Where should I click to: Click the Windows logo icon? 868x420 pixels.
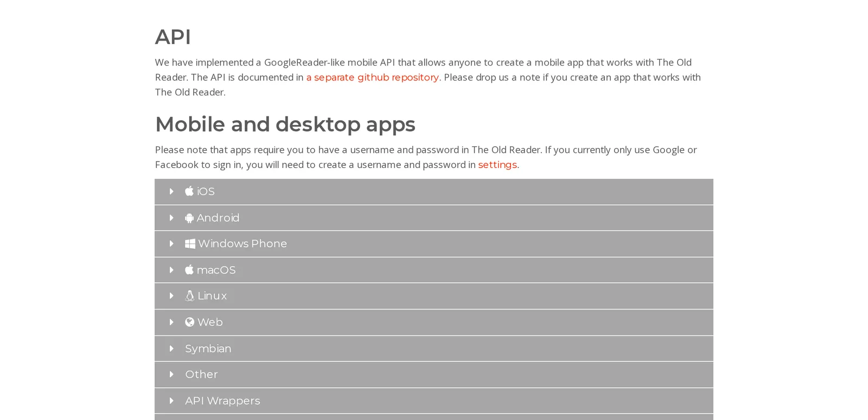(190, 244)
